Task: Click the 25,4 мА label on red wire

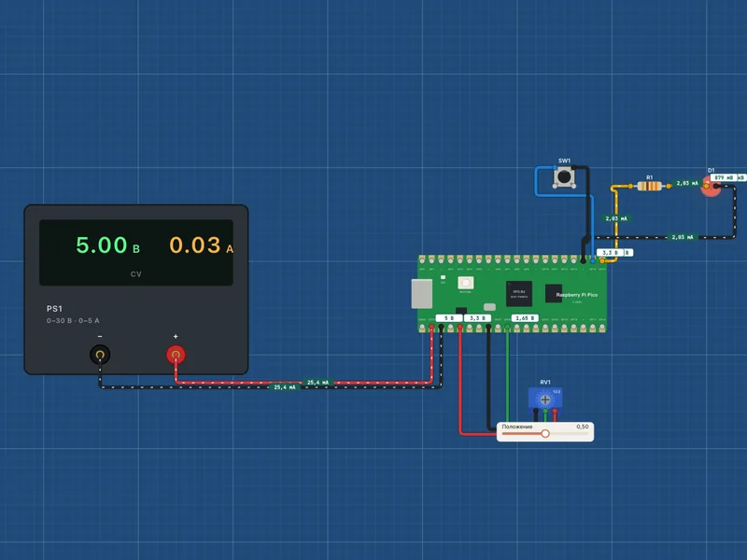Action: click(x=317, y=383)
